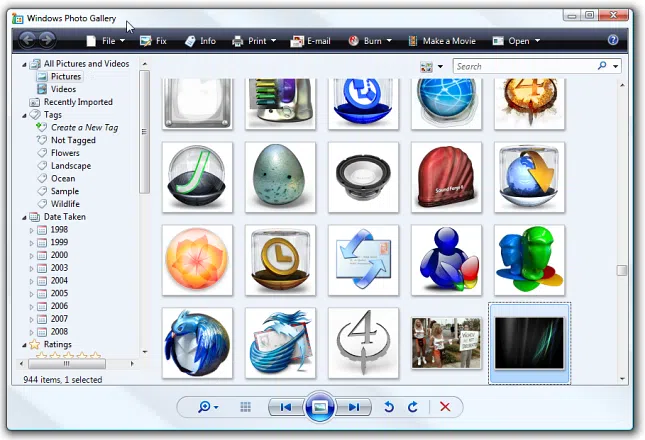Select the grey Quake 4 logo thumbnail
The image size is (645, 440).
pyautogui.click(x=363, y=343)
